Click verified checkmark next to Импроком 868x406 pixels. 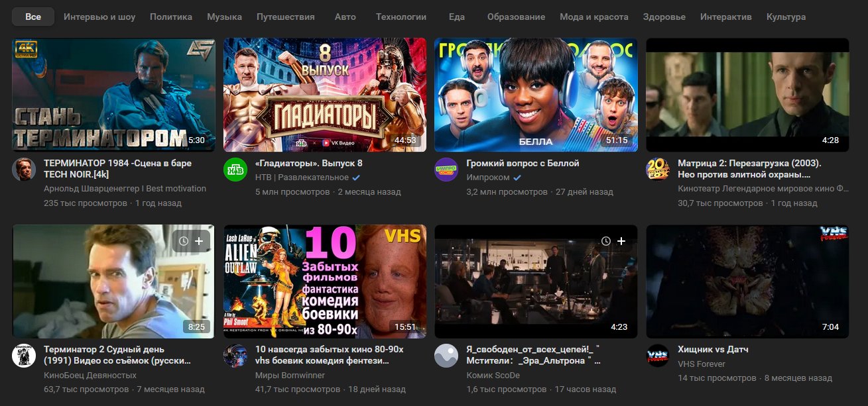517,178
